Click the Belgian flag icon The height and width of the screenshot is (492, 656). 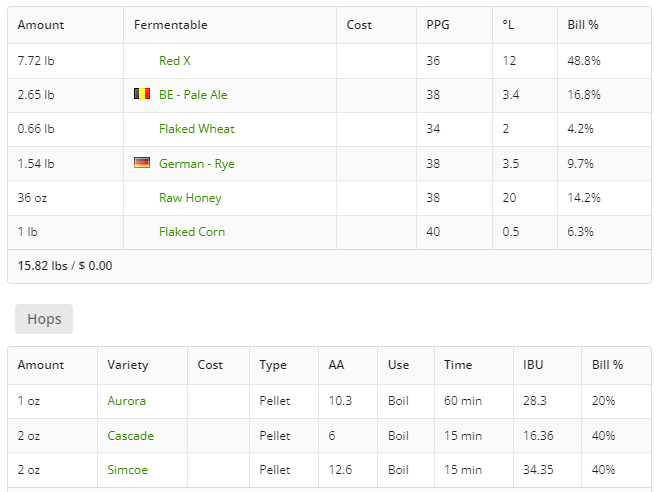(142, 93)
